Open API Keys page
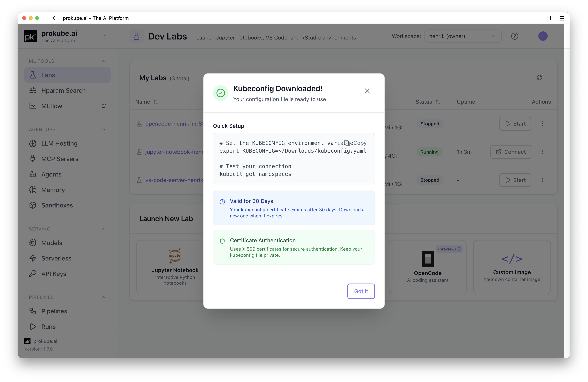This screenshot has width=588, height=382. 67,274
